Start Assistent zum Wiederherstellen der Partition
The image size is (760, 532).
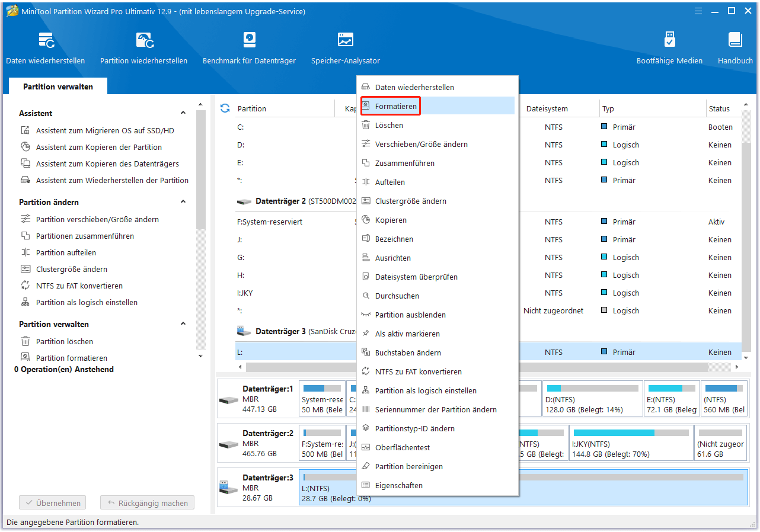pyautogui.click(x=112, y=180)
